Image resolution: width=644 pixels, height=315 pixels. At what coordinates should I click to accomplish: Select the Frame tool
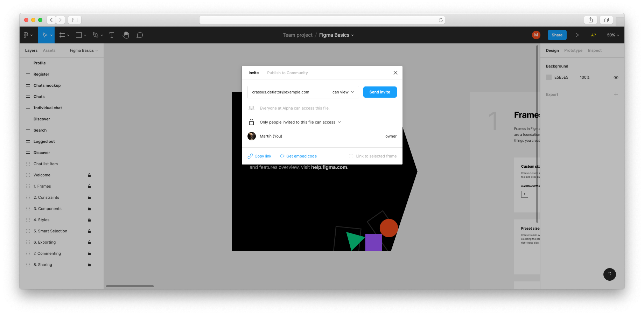pos(62,35)
